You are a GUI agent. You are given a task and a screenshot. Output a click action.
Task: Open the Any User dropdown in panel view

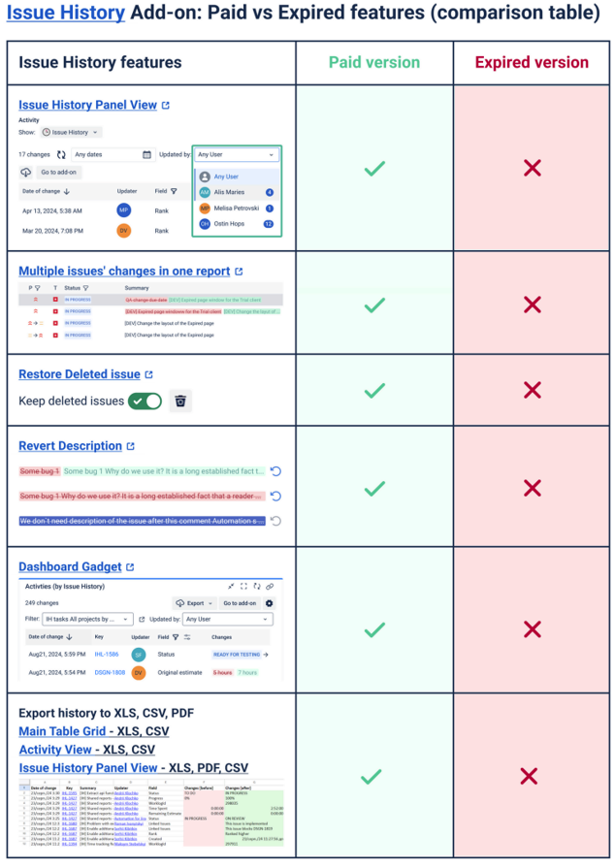[x=237, y=154]
